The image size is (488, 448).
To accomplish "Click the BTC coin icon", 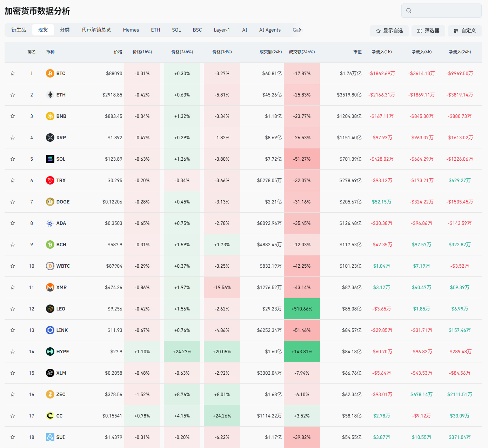I will [50, 73].
